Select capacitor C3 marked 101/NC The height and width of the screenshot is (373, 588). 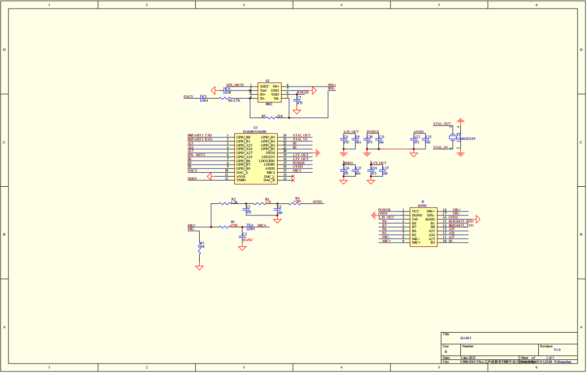(242, 237)
